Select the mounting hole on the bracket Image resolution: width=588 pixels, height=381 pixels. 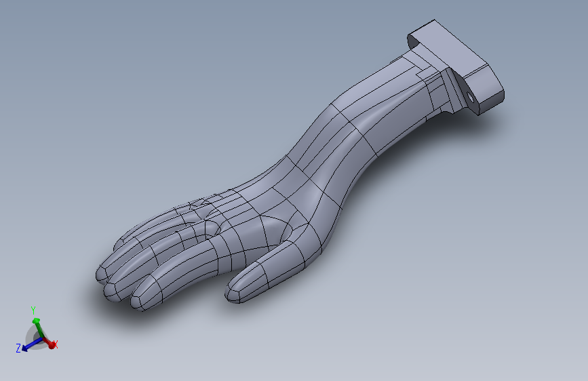[x=470, y=98]
